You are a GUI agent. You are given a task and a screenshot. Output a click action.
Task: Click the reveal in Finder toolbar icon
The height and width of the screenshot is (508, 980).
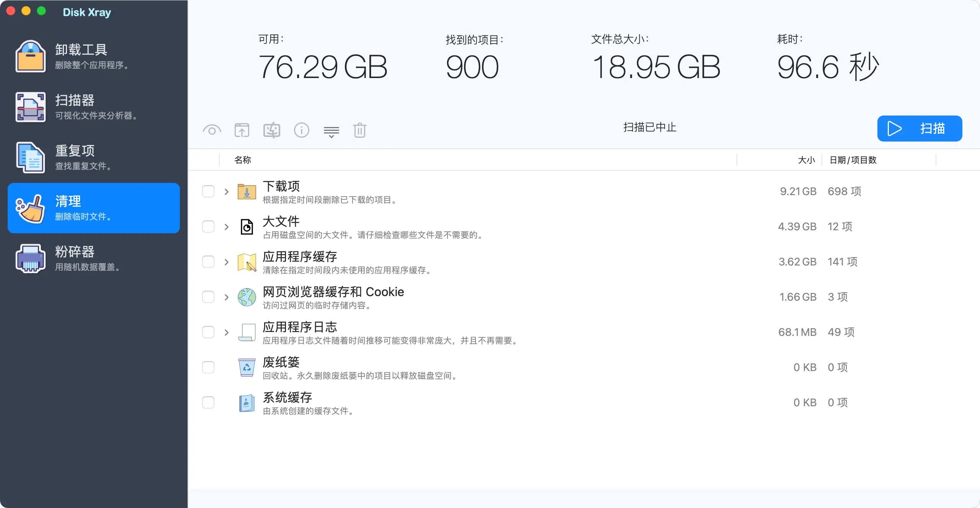[242, 130]
